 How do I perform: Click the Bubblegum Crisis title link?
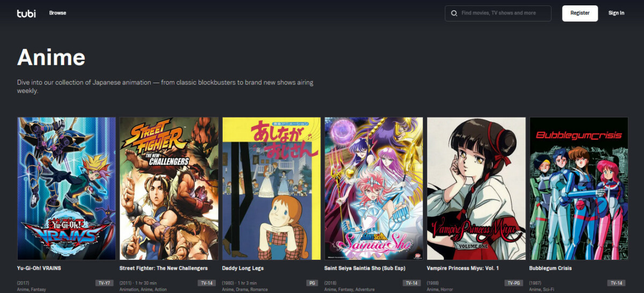coord(551,268)
